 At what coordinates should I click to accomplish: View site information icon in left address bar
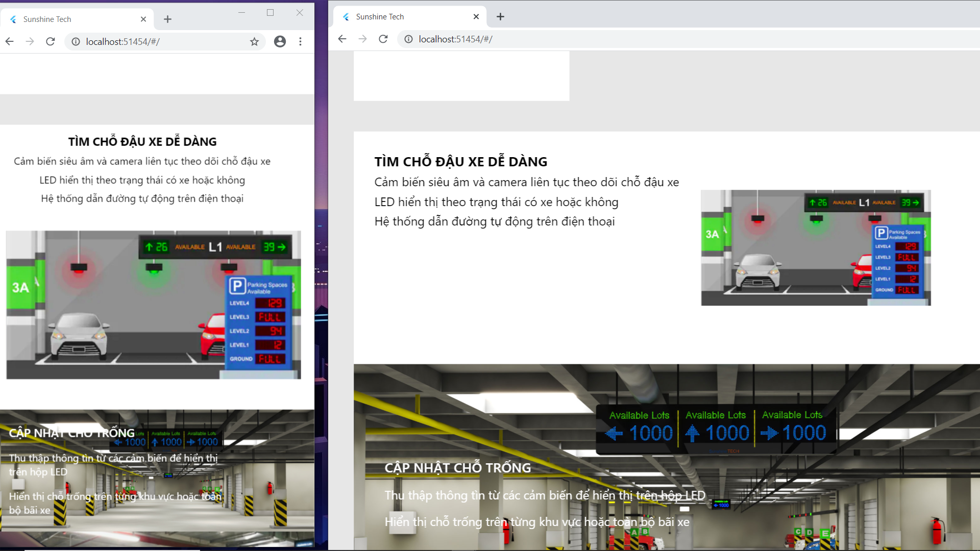coord(76,42)
